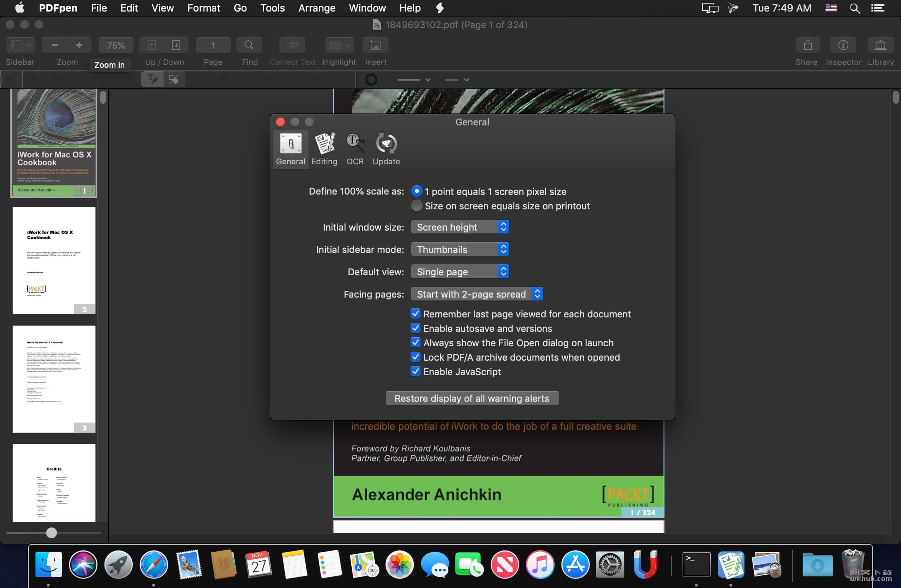Open System Preferences gear in Dock

click(610, 565)
